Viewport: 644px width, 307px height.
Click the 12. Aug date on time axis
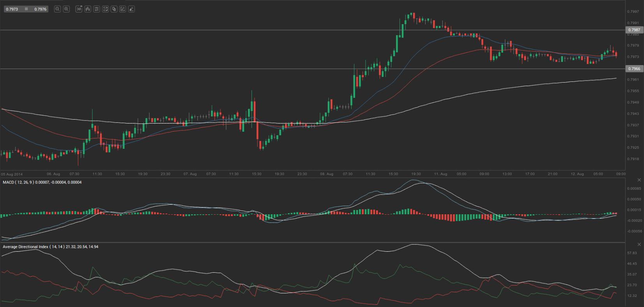(577, 174)
